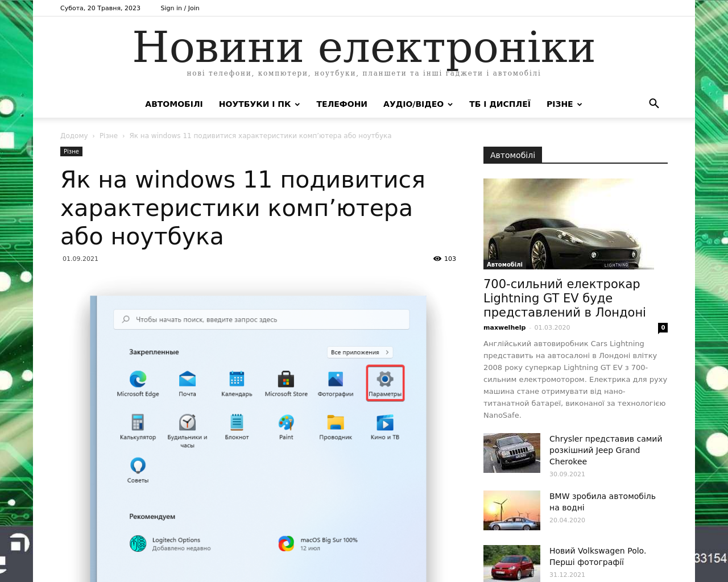This screenshot has width=728, height=582.
Task: Click the BMW hydrogen car thumbnail
Action: tap(512, 510)
